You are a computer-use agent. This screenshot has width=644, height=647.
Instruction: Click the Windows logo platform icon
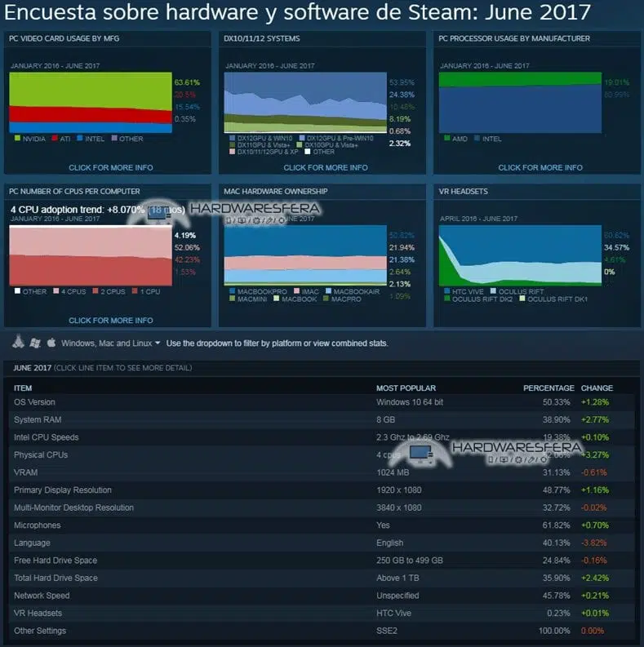(x=35, y=343)
